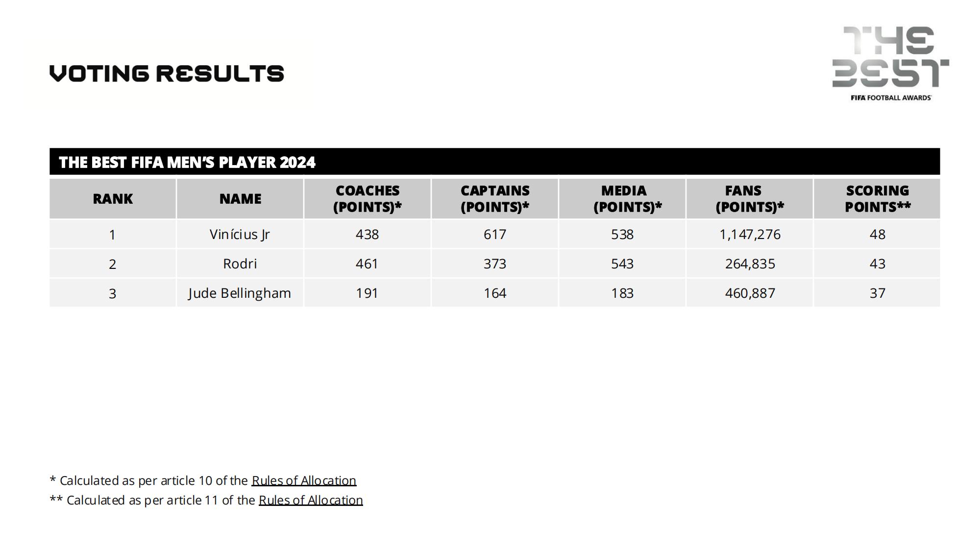Viewport: 980px width, 551px height.
Task: Select the Jude Bellingham name cell
Action: [x=240, y=293]
